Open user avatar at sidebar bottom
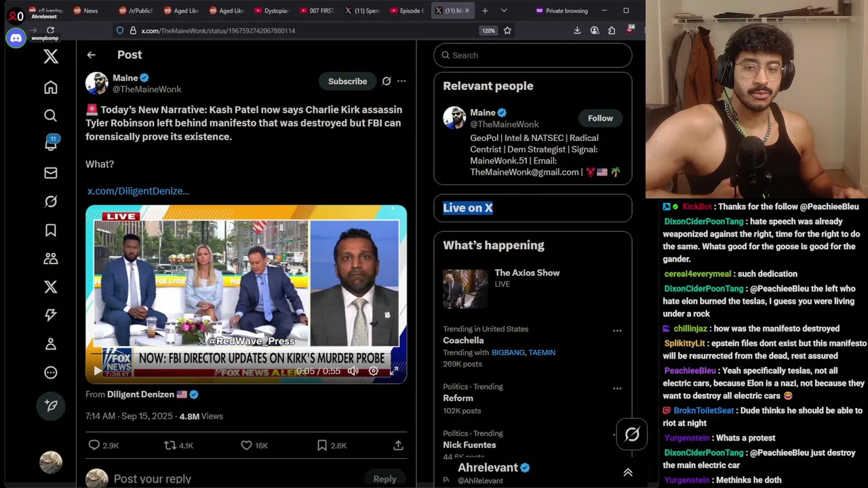The height and width of the screenshot is (488, 868). 51,462
